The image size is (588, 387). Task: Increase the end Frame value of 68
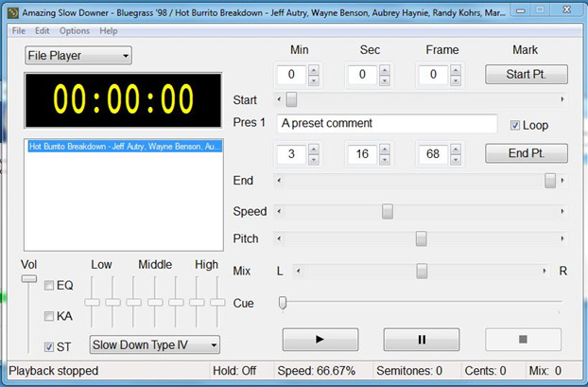point(456,149)
